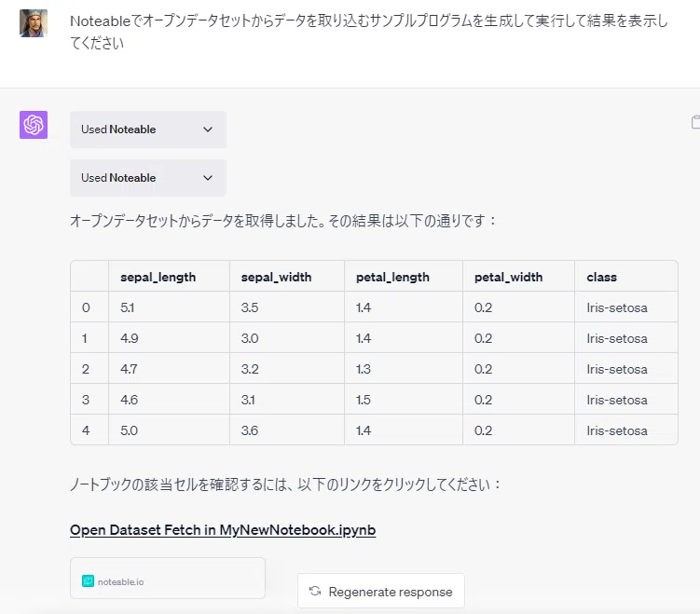Select the 3.6 sepal_width cell
This screenshot has height=614, width=700.
[287, 430]
